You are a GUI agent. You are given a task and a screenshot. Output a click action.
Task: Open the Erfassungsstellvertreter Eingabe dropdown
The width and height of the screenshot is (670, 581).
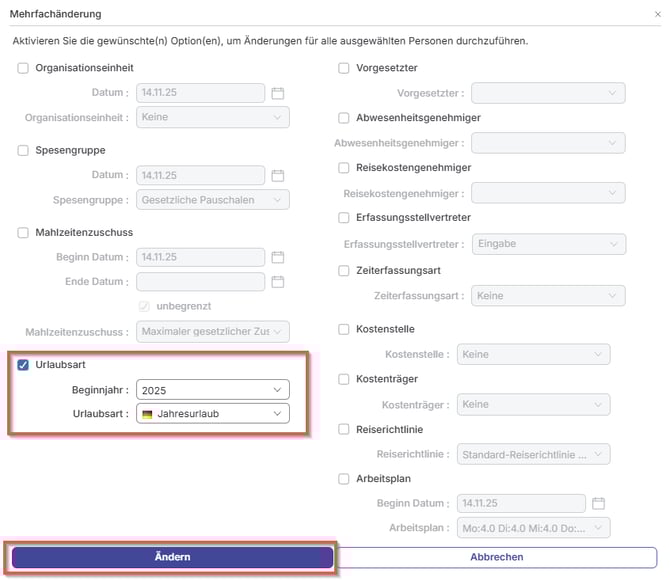point(548,245)
